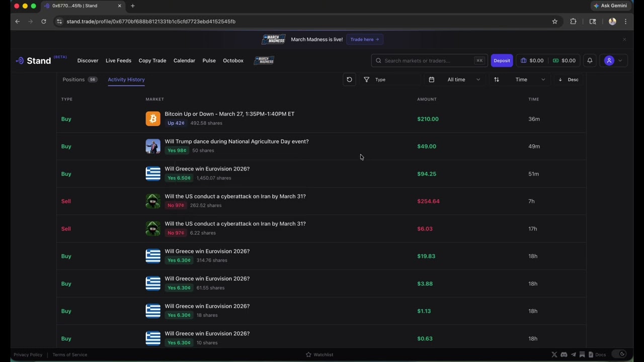644x362 pixels.
Task: Click the 314.76 shares Greece Eurovision row title
Action: [x=207, y=251]
